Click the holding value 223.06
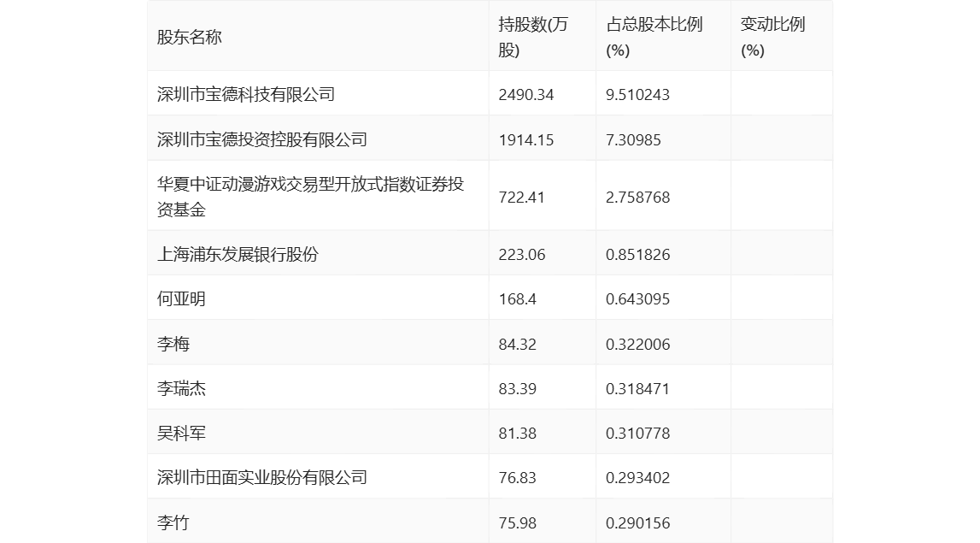The height and width of the screenshot is (543, 980). tap(522, 255)
